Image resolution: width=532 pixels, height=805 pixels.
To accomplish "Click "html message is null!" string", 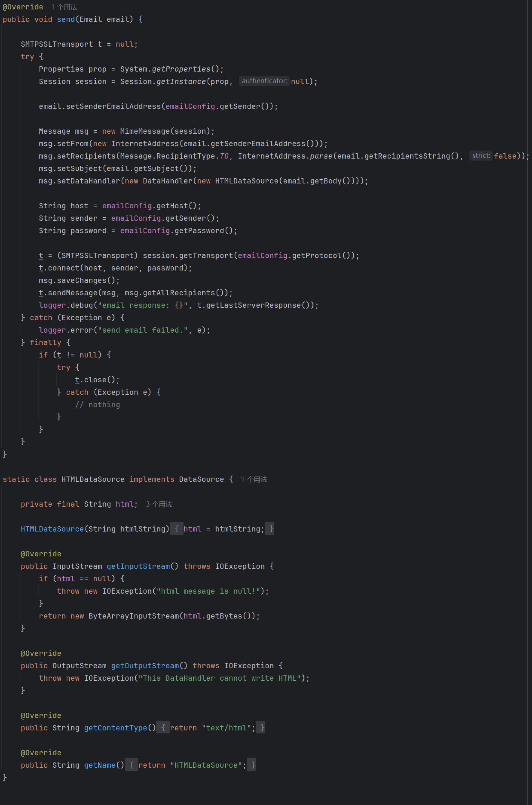I will point(208,591).
